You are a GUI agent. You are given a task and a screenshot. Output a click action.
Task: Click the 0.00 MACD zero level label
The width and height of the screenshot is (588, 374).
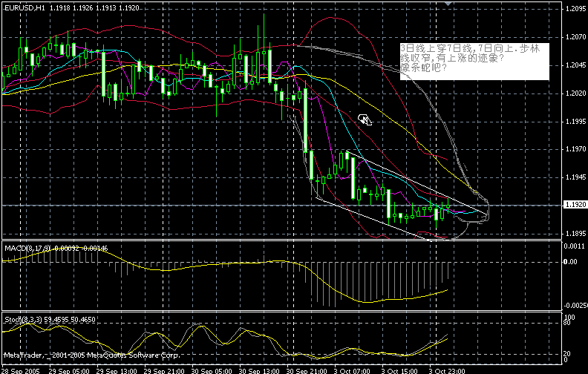coord(571,261)
